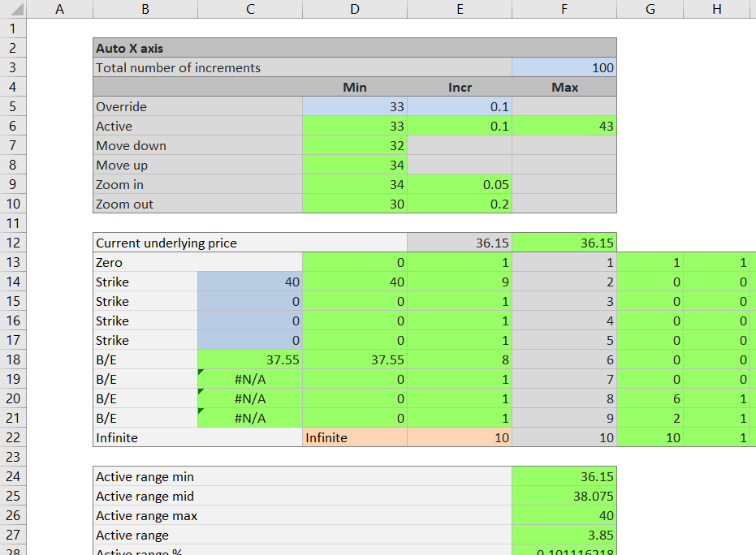Select green underlying price cell in row 12

click(x=564, y=243)
